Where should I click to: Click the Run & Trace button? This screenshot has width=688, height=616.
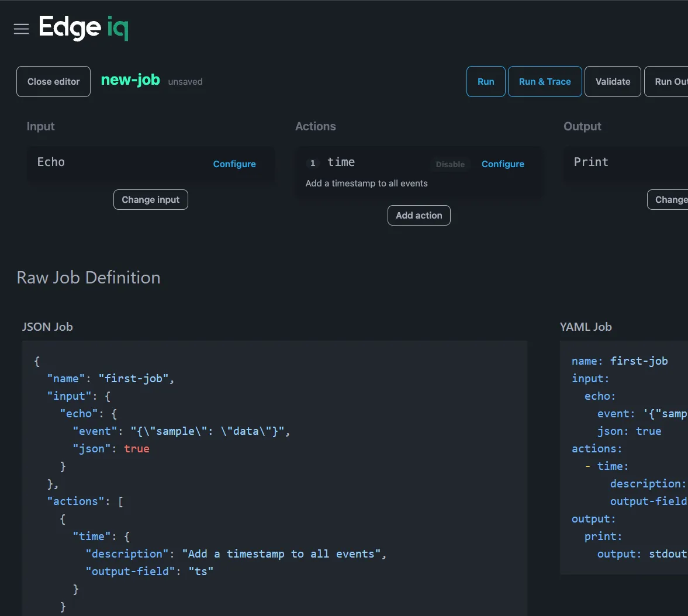[x=545, y=82]
